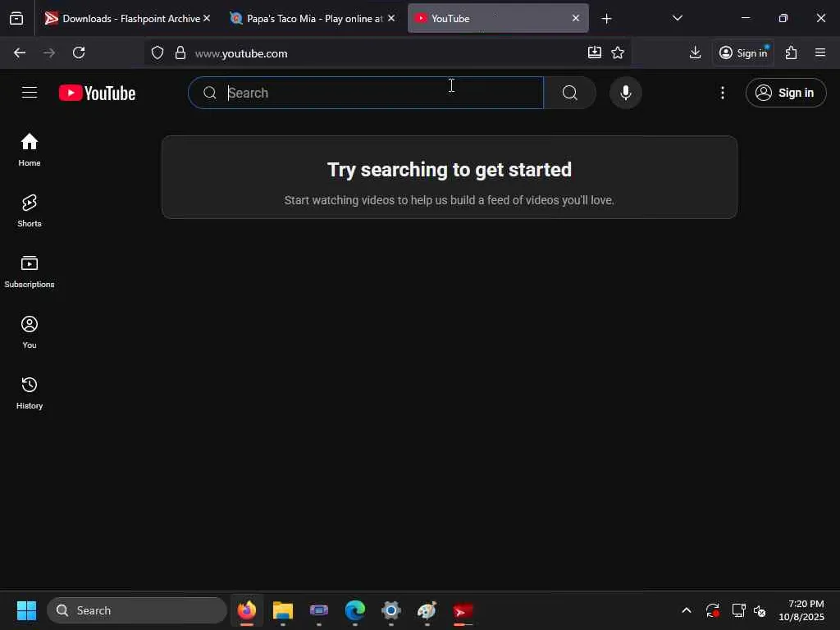Open the purple game console taskbar app
840x630 pixels.
[x=319, y=610]
